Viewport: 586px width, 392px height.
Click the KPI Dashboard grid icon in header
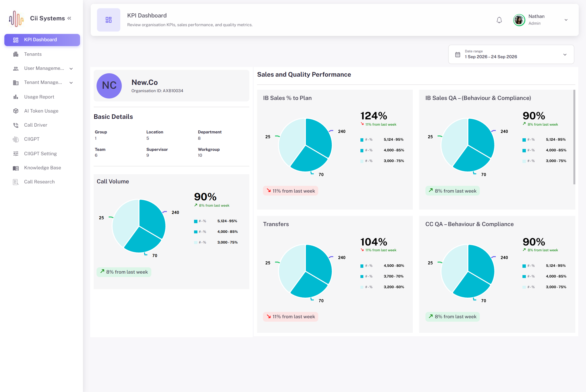(108, 20)
